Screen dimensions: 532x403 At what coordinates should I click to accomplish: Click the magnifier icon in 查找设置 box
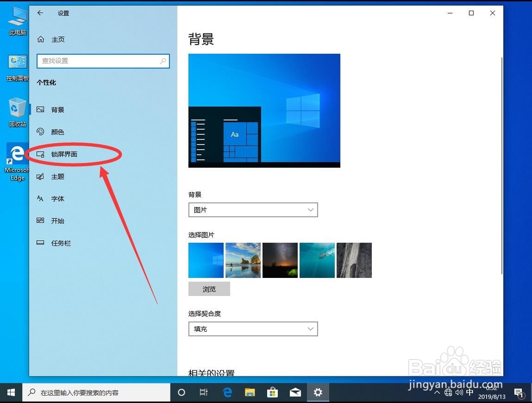163,61
